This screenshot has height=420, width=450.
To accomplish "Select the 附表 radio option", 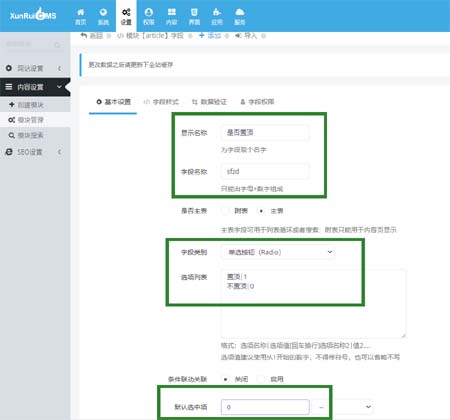I will (225, 211).
